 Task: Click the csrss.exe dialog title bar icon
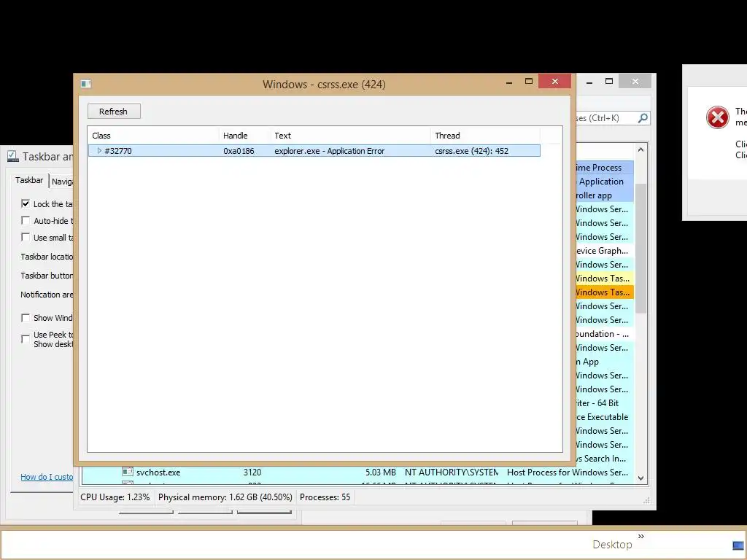(x=86, y=84)
